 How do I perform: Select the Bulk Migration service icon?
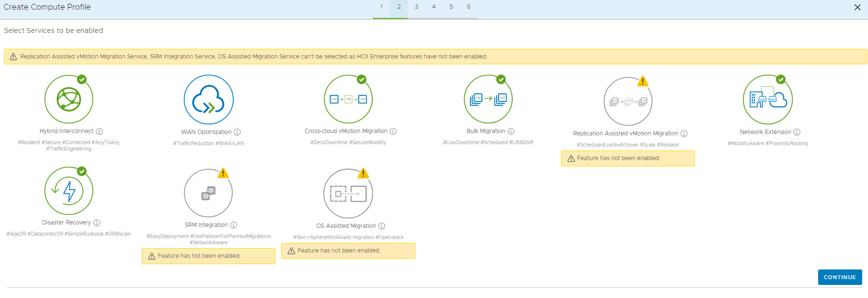point(488,99)
